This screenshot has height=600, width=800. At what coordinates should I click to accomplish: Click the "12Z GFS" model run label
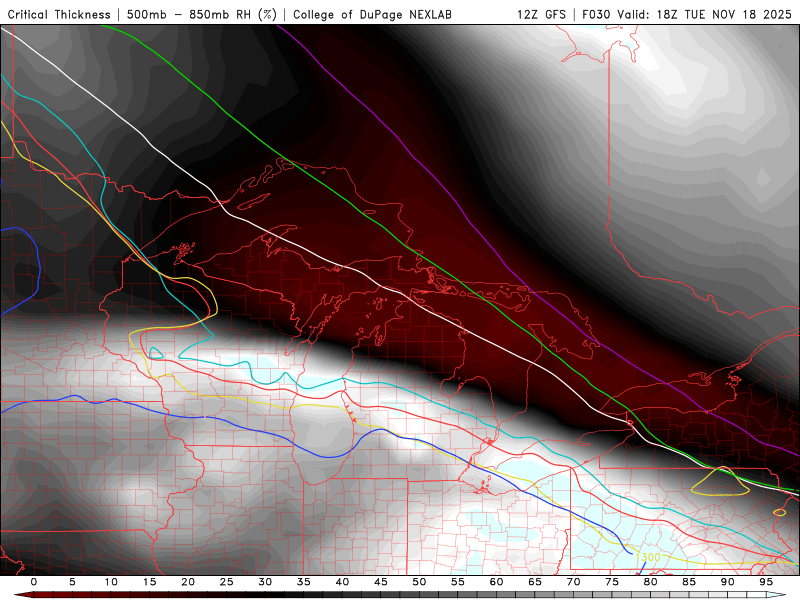pyautogui.click(x=541, y=14)
